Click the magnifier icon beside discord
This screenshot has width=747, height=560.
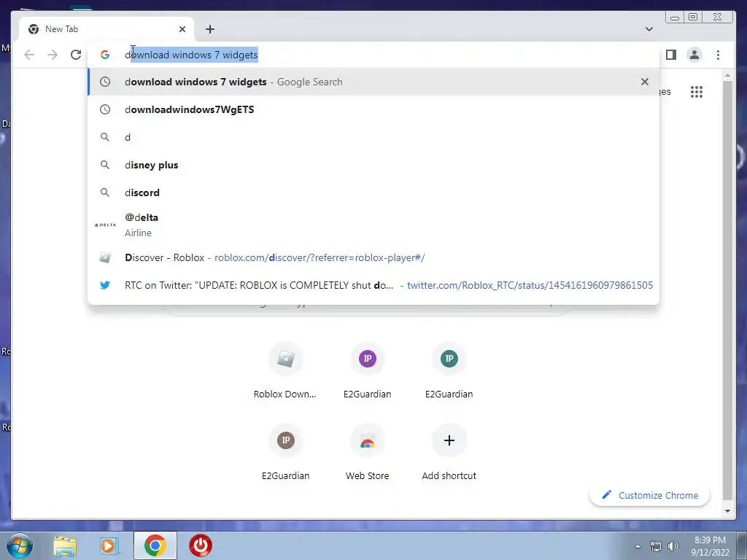[x=105, y=192]
